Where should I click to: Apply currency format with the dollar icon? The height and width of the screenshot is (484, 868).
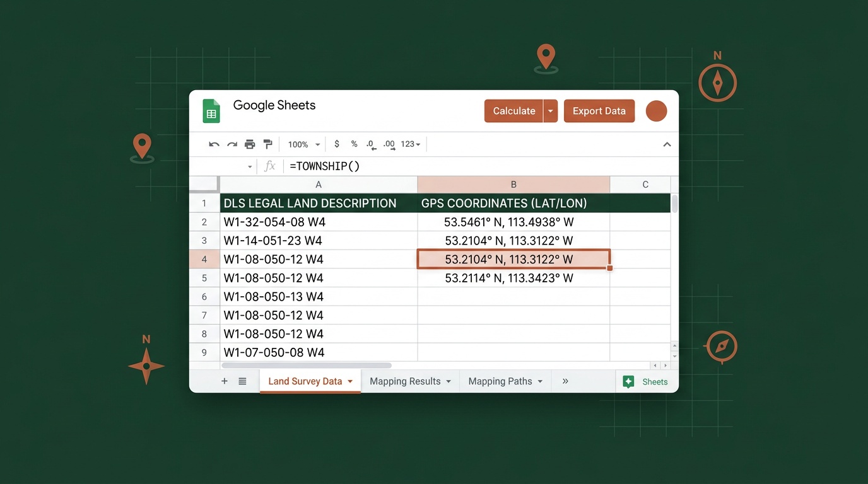coord(336,144)
